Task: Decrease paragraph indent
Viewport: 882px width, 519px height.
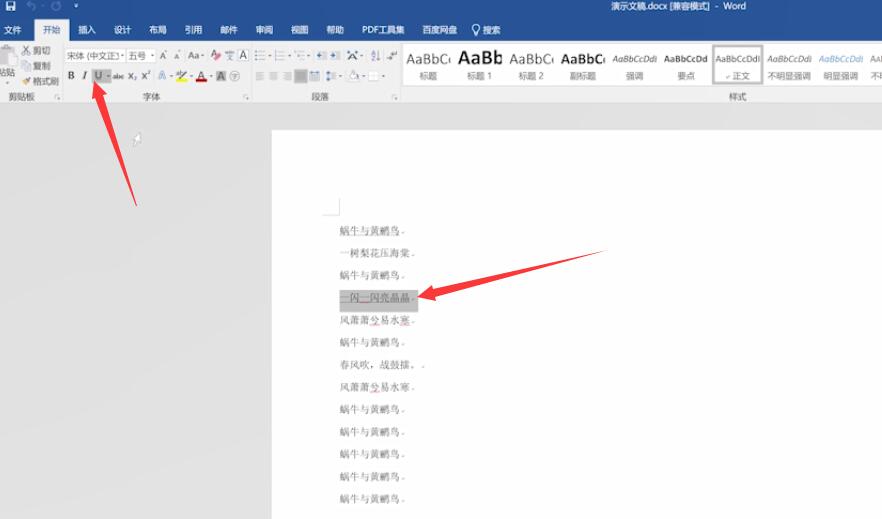Action: (321, 56)
